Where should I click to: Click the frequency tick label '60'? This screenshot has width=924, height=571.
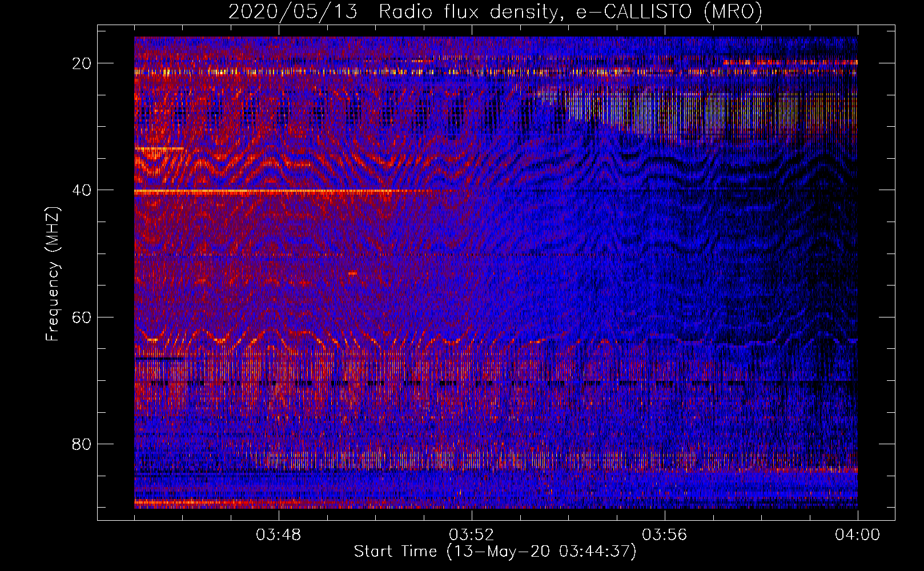pos(82,317)
